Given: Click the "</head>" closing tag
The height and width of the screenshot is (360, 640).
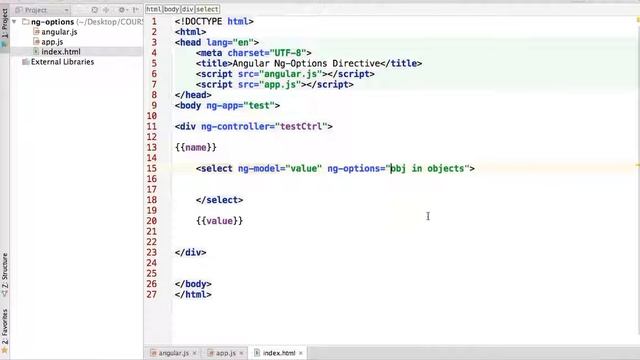Looking at the screenshot, I should click(x=193, y=95).
